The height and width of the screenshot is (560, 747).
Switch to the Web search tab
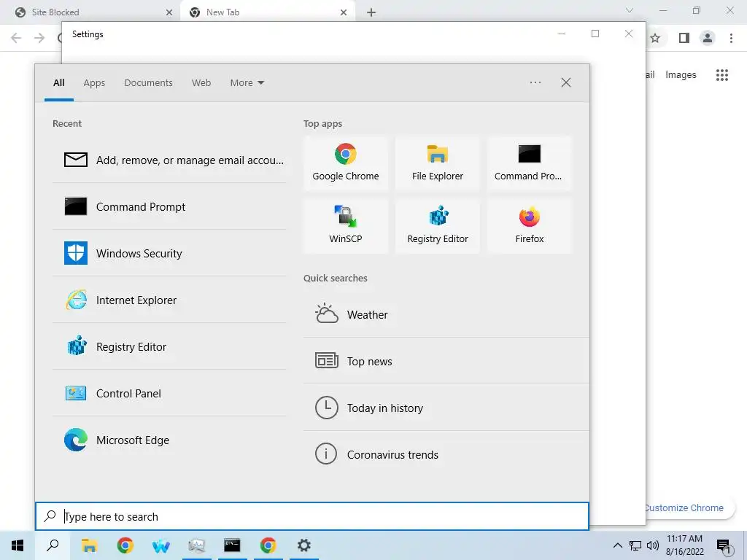pyautogui.click(x=201, y=83)
